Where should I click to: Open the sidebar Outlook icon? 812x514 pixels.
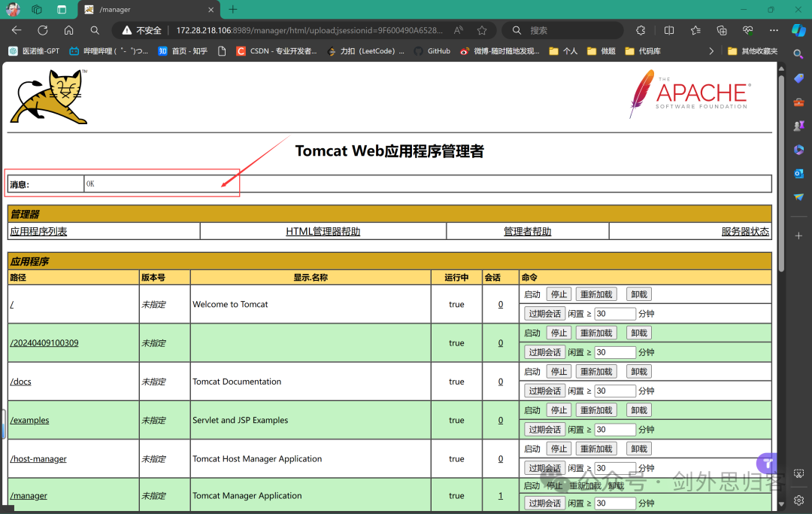click(x=798, y=174)
